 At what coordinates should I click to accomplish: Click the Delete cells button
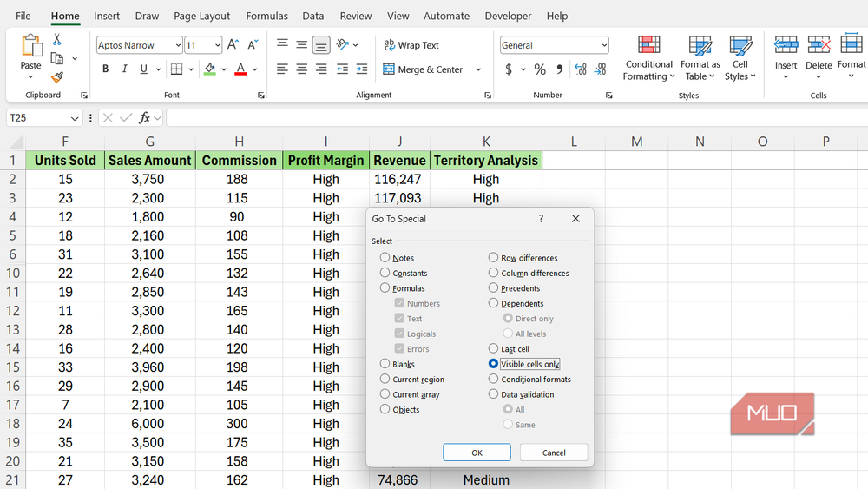819,56
